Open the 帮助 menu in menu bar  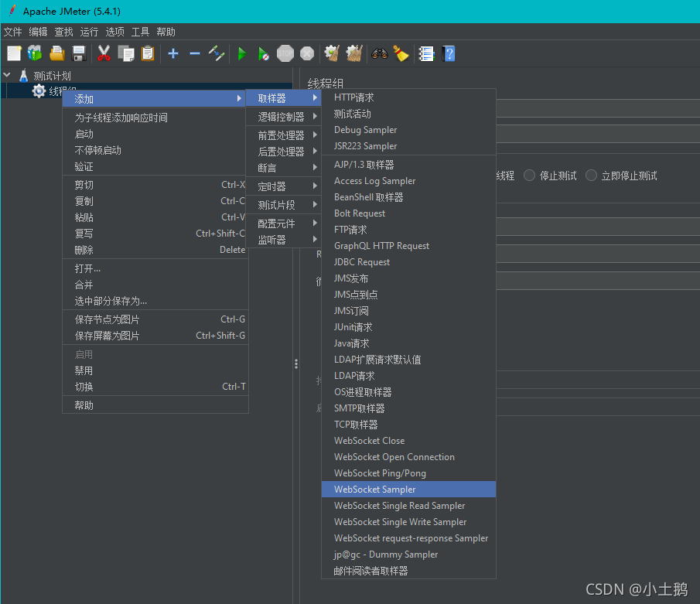(166, 32)
